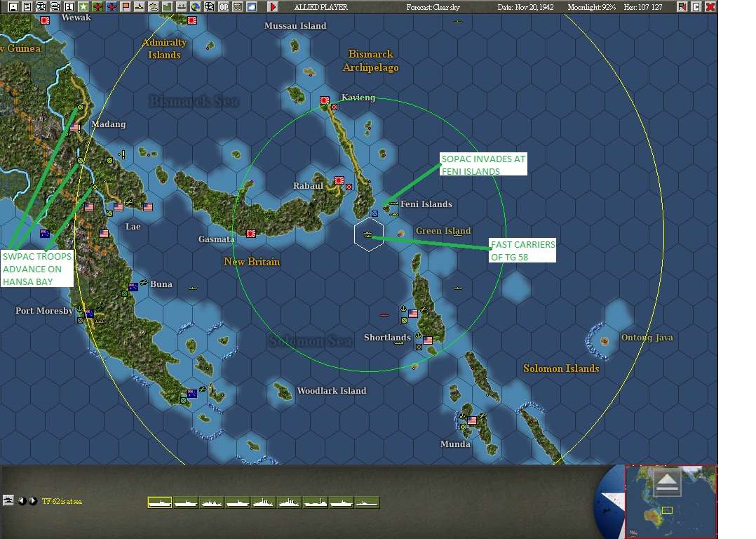Click the 'TF 62 is at sea' text
Viewport: 756px width, 539px height.
[x=62, y=501]
